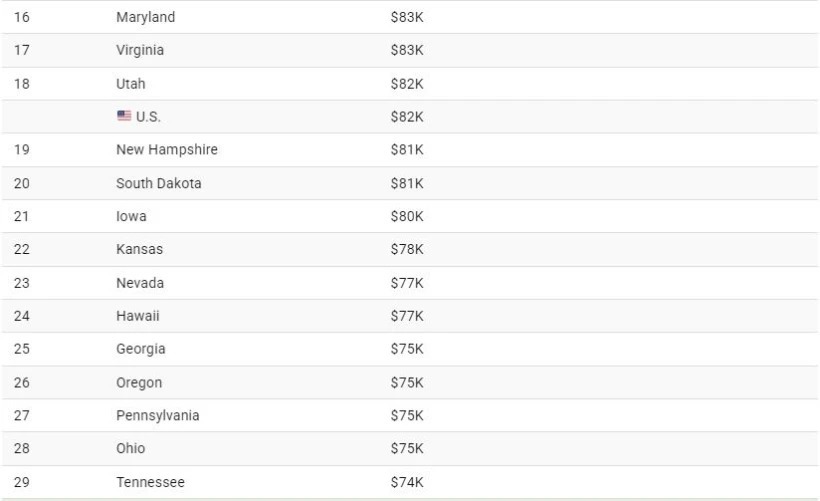Image resolution: width=820 pixels, height=501 pixels.
Task: Click Tennessee's $74K value
Action: [x=407, y=482]
